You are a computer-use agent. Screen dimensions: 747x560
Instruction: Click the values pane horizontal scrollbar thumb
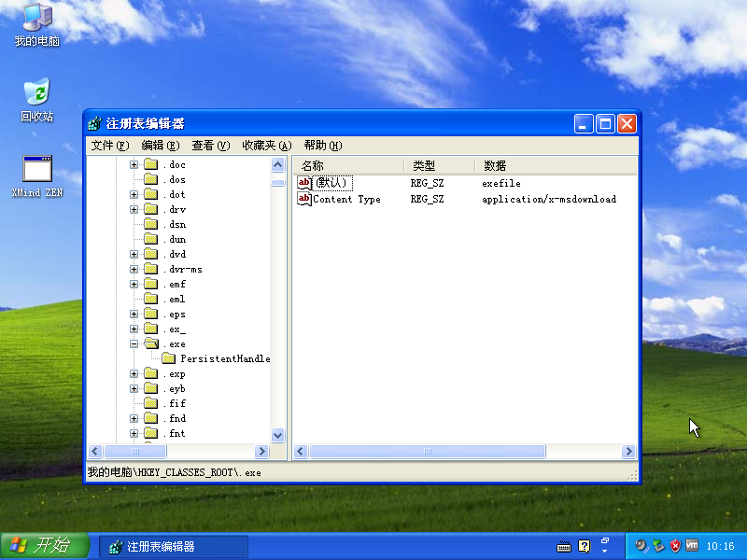428,451
